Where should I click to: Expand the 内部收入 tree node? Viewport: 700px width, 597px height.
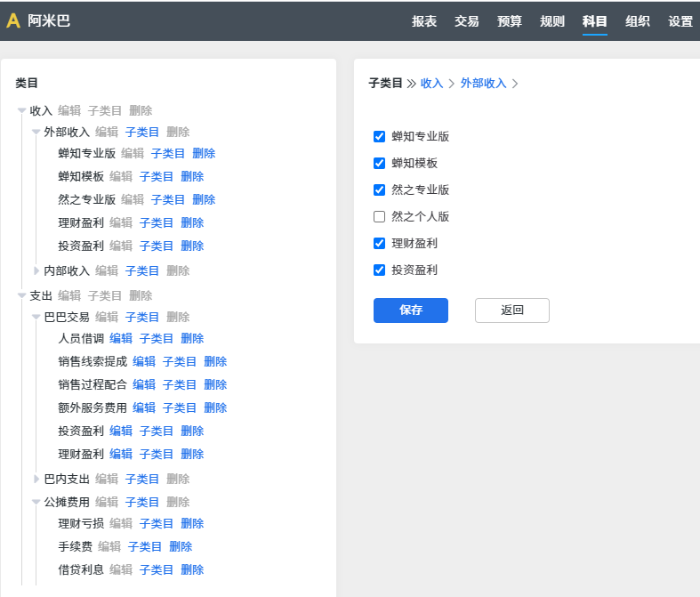(36, 270)
